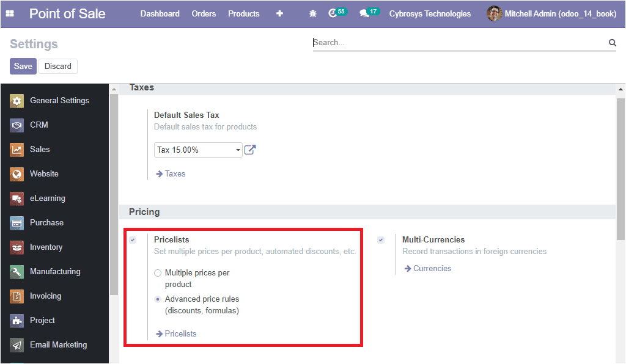Click the Website globe icon
Image resolution: width=626 pixels, height=364 pixels.
17,174
